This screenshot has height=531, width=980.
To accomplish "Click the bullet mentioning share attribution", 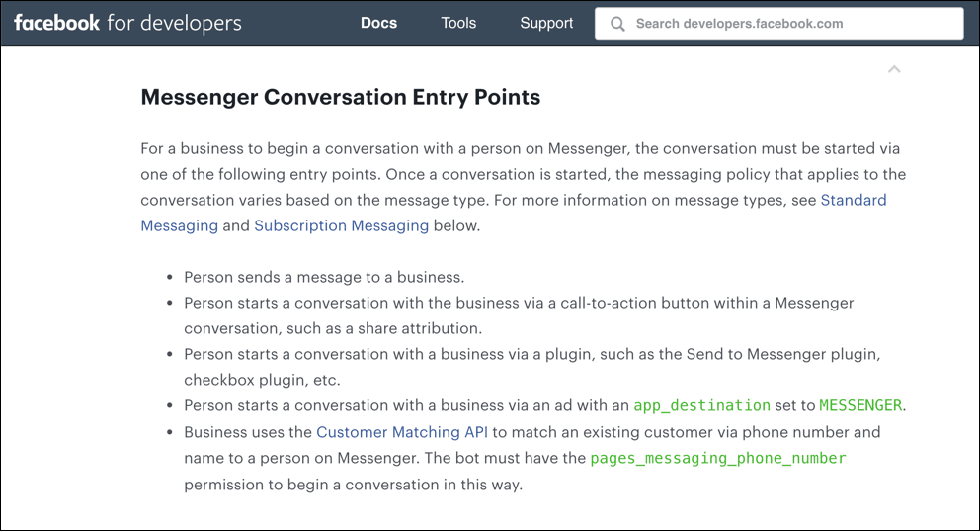I will pos(519,315).
